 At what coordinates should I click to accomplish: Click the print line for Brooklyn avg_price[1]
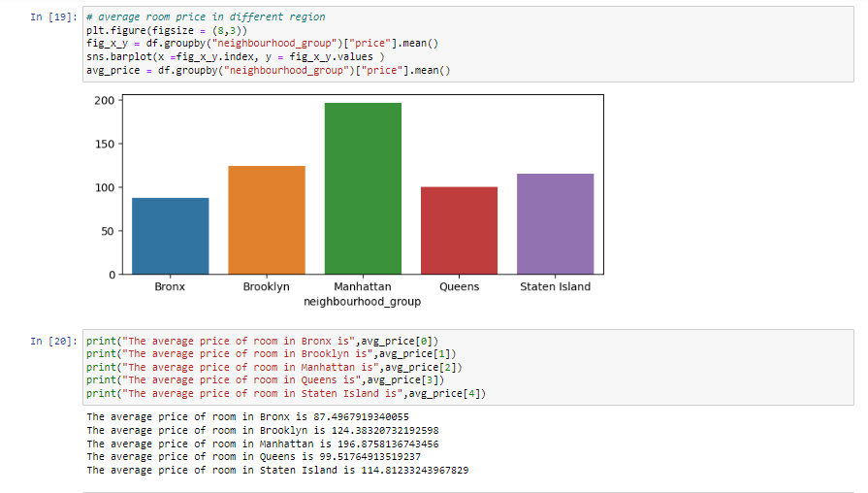272,354
